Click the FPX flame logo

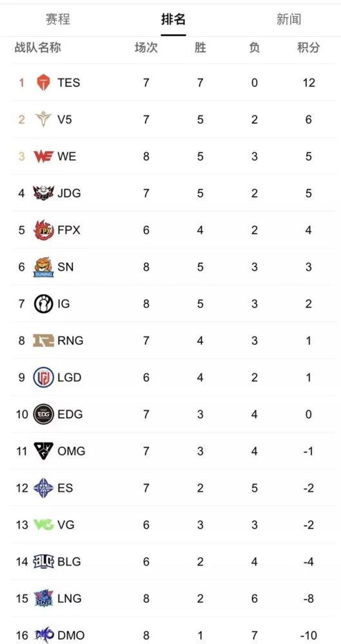tap(44, 230)
